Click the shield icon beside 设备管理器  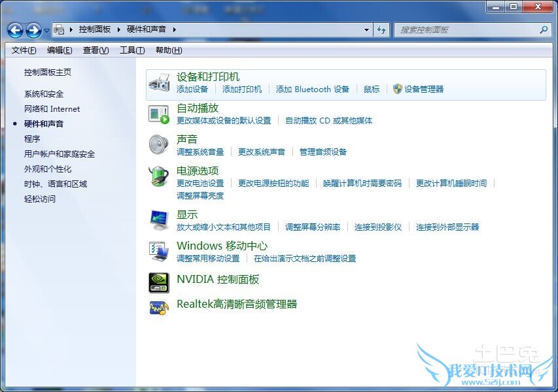pos(398,89)
